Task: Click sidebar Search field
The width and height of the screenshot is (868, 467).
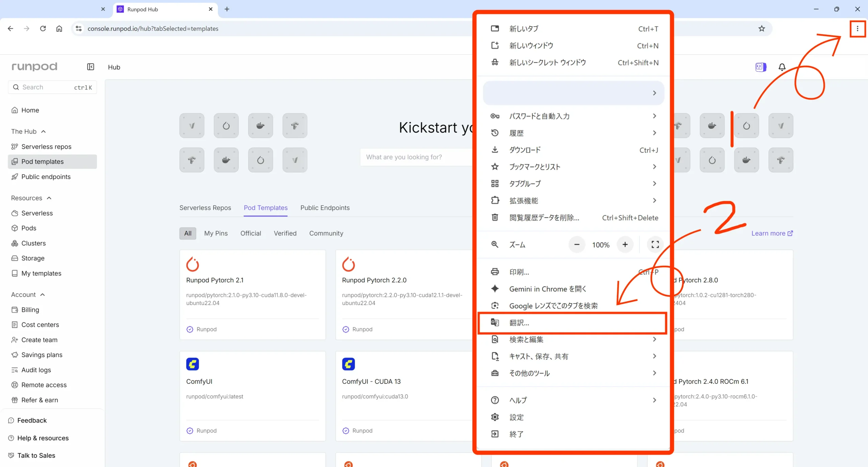Action: (x=52, y=87)
